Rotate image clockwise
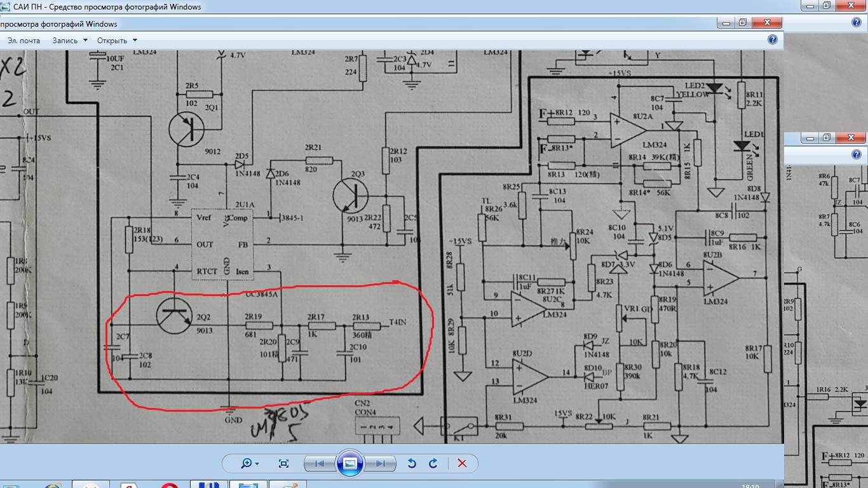Image resolution: width=868 pixels, height=488 pixels. pos(433,463)
